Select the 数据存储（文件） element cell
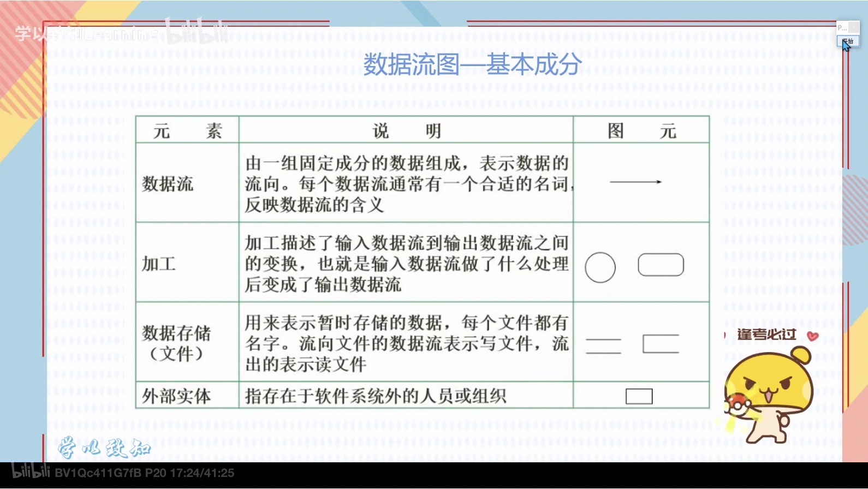 point(176,343)
